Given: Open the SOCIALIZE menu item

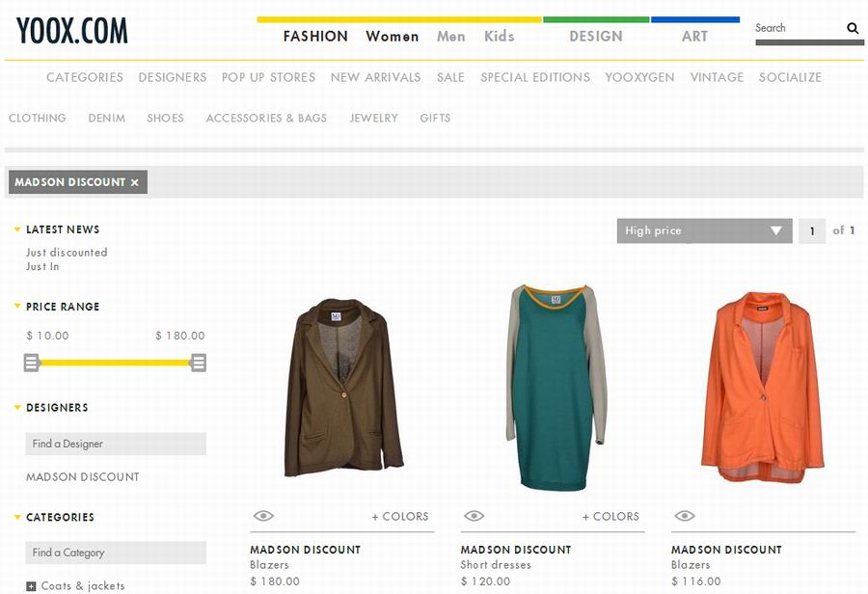Looking at the screenshot, I should (x=790, y=77).
